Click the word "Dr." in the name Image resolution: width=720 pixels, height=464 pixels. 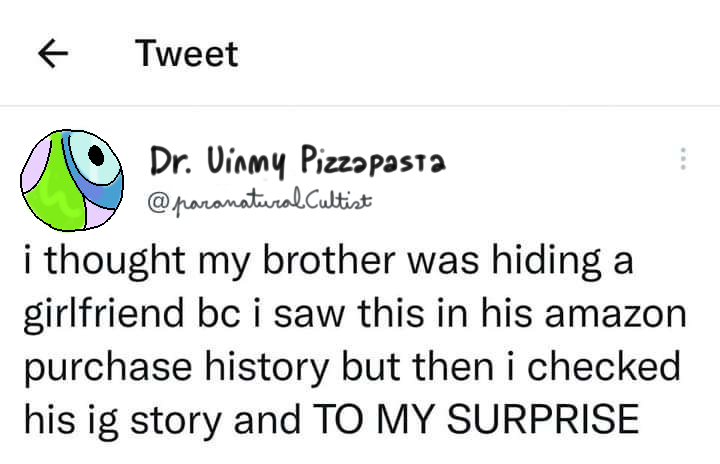(x=170, y=159)
